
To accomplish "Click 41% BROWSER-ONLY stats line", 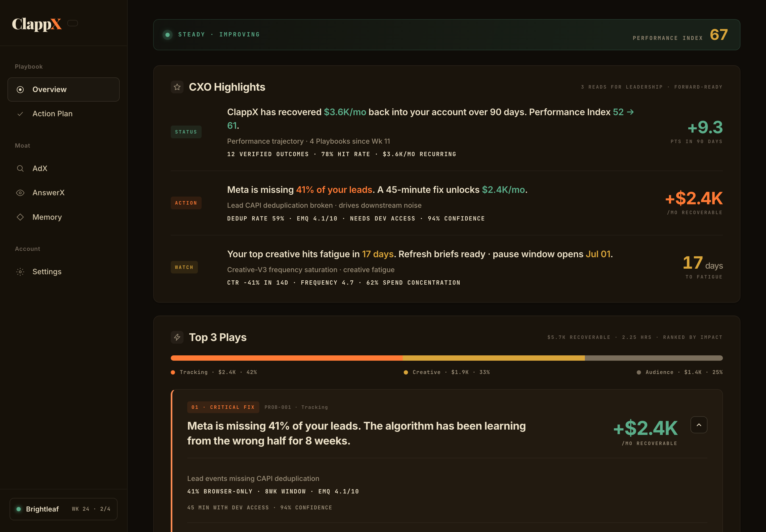I will pyautogui.click(x=273, y=492).
